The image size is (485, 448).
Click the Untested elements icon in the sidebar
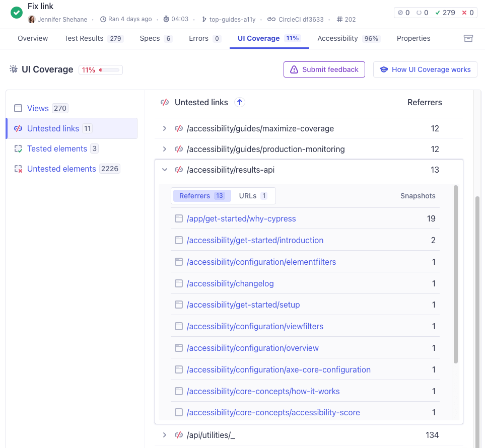point(19,169)
